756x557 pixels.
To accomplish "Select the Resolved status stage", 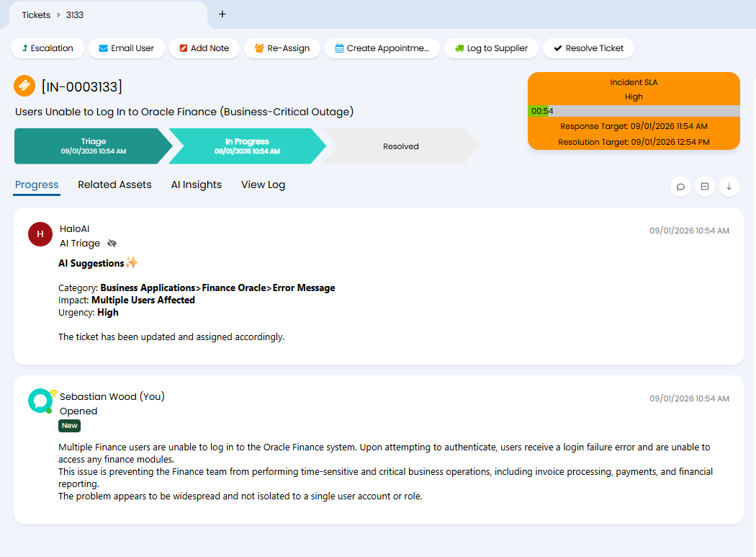I will 400,146.
